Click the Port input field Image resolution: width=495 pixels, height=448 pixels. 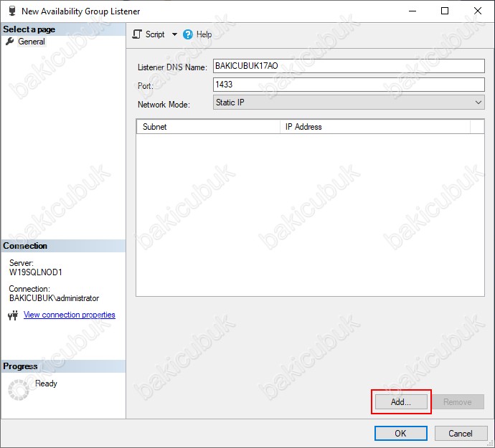coord(349,85)
